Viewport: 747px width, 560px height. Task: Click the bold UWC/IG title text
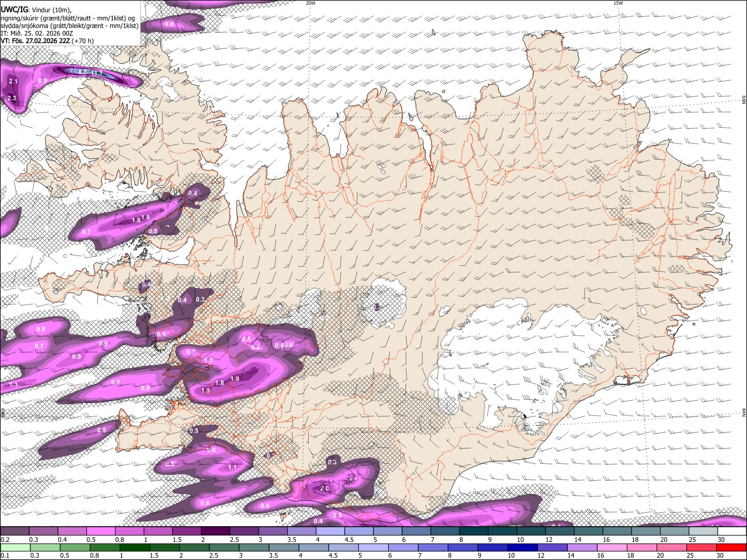click(14, 10)
